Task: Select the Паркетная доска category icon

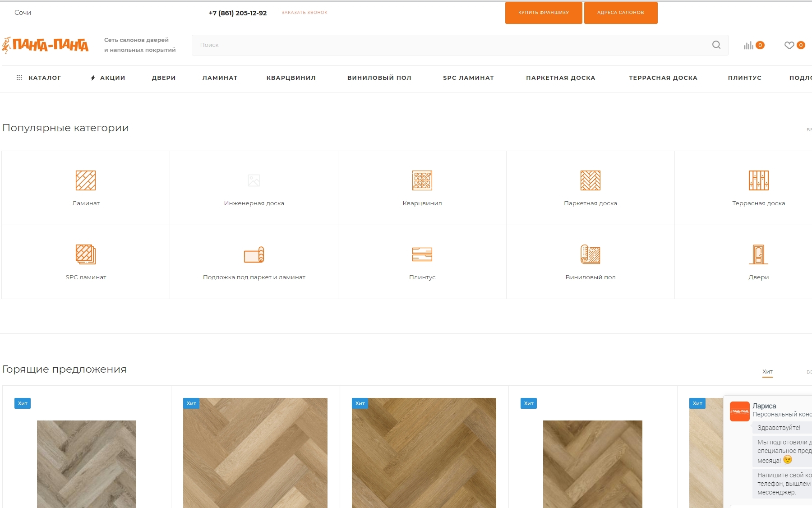Action: pos(591,180)
